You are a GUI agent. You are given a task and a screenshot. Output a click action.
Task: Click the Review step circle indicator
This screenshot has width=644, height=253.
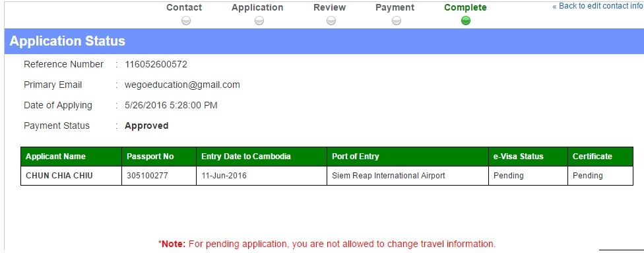331,20
